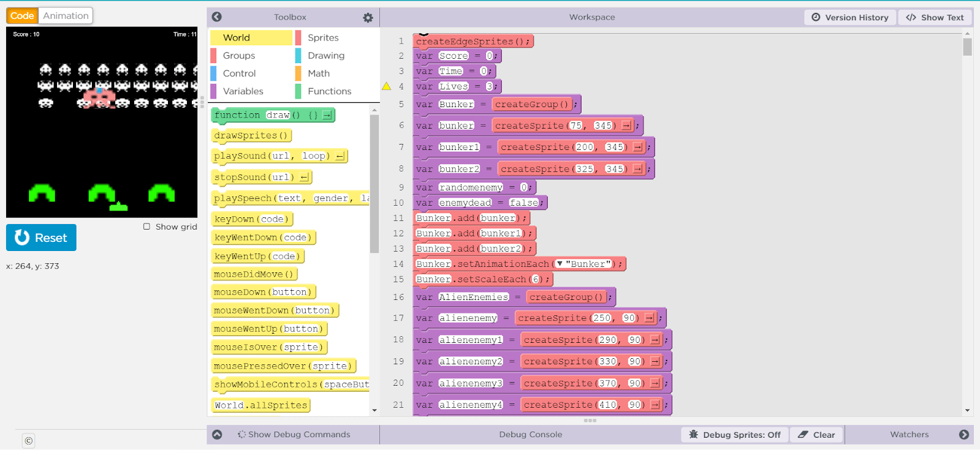Switch to Code mode

pyautogui.click(x=22, y=15)
